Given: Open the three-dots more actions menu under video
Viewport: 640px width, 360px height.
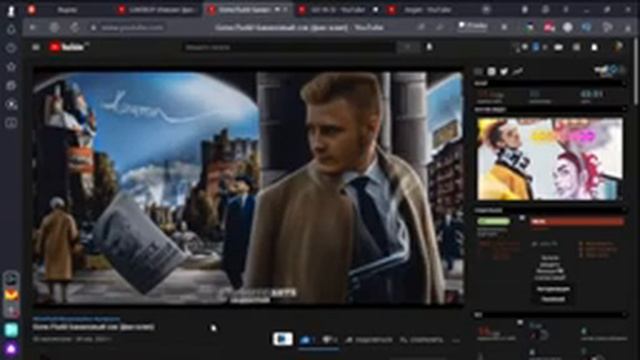Looking at the screenshot, I should click(456, 340).
